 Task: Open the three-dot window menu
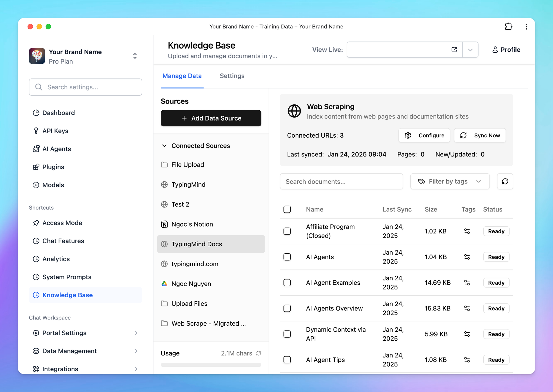526,26
